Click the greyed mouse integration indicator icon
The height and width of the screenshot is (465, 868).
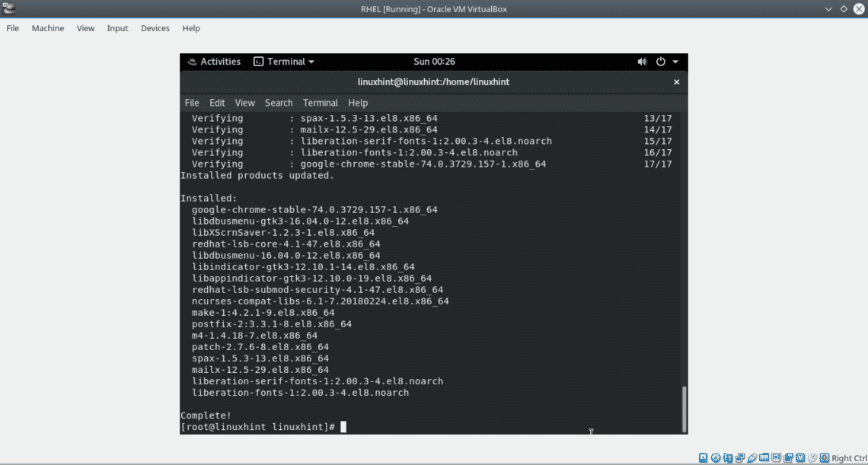coord(812,458)
